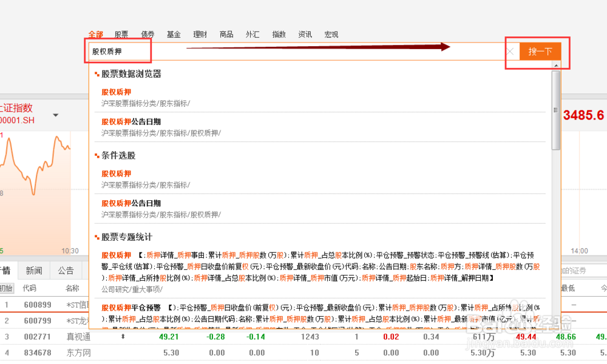The width and height of the screenshot is (607, 364).
Task: Open the 公告 tab in the lower panel
Action: (66, 270)
